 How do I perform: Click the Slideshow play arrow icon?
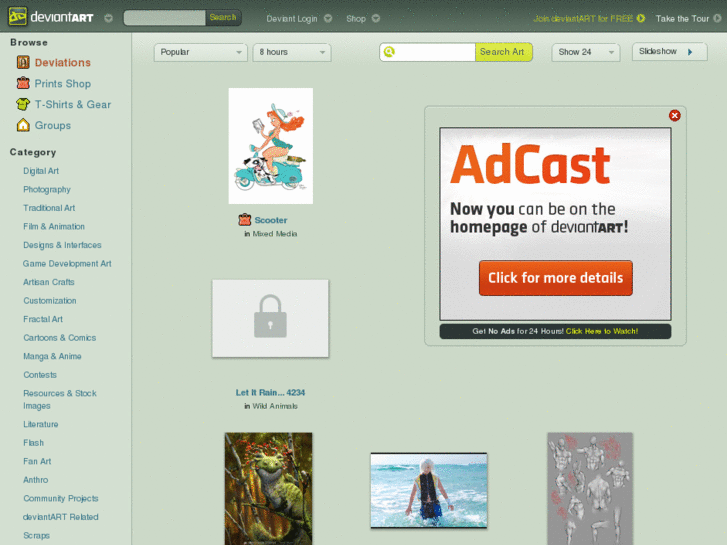click(690, 52)
